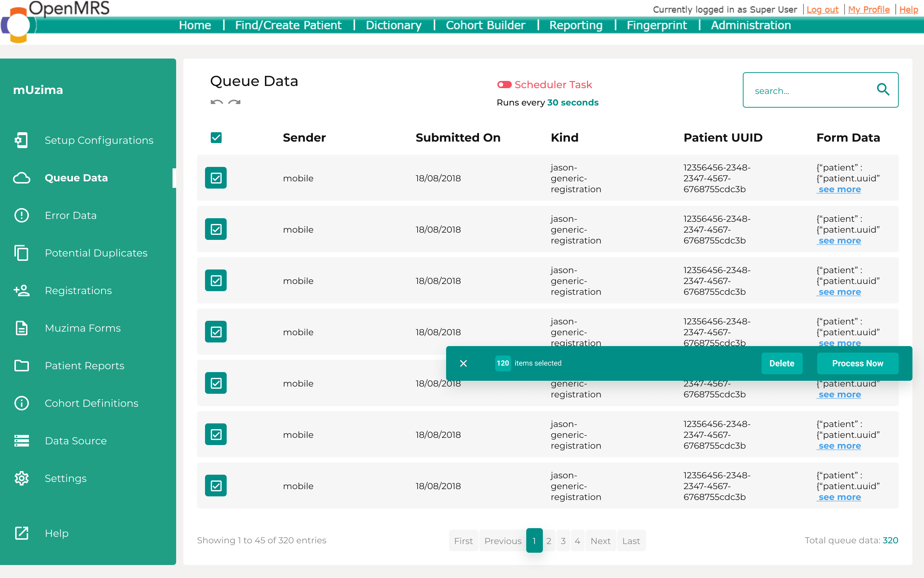Open the Home menu

(195, 25)
